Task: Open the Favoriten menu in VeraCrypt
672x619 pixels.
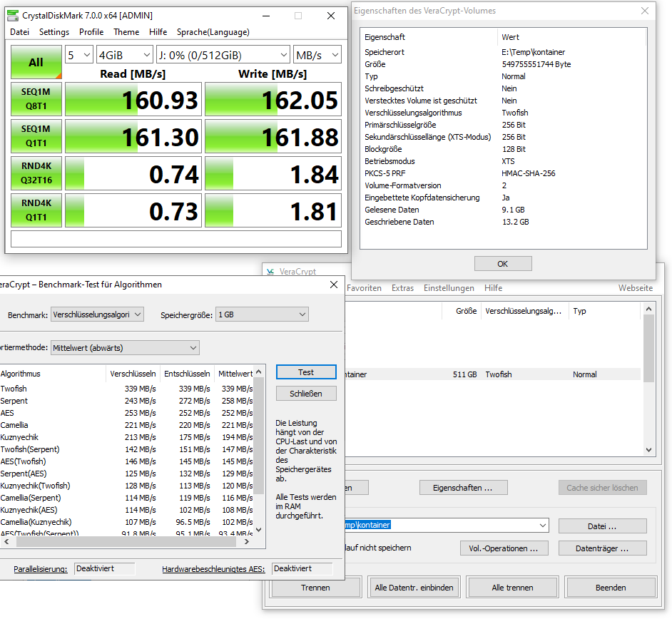Action: point(364,288)
